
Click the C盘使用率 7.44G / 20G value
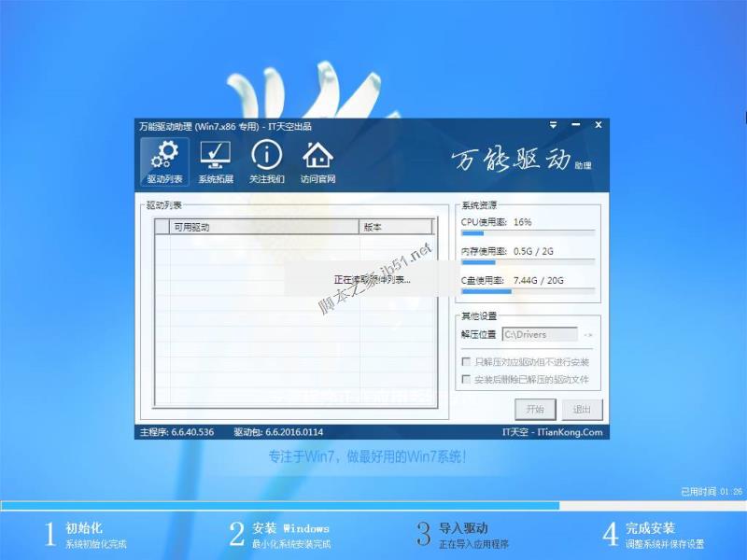[x=539, y=281]
